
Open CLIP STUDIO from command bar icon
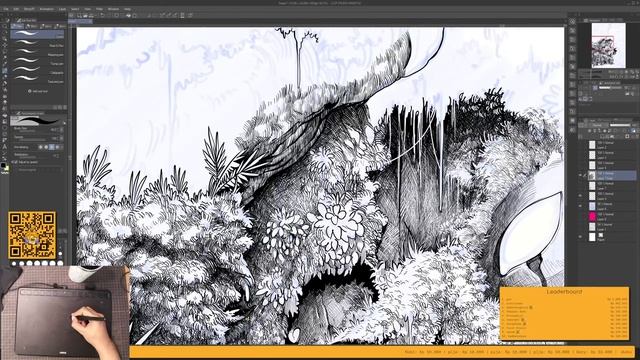(71, 16)
